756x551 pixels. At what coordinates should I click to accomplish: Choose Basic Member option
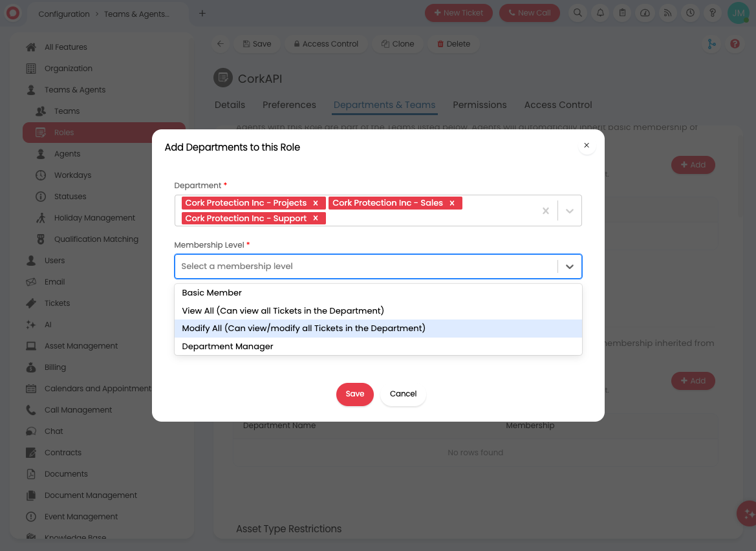(378, 292)
